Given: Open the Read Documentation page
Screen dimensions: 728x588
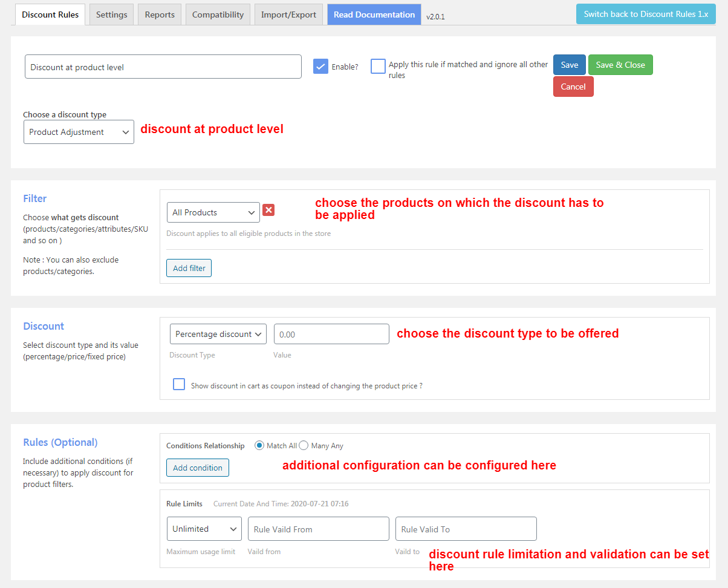Looking at the screenshot, I should click(x=374, y=14).
